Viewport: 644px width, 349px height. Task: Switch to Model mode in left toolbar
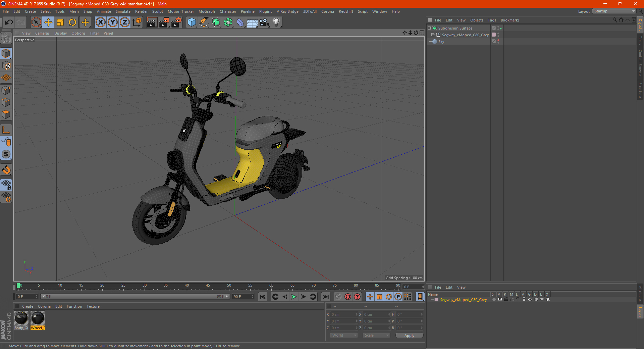pyautogui.click(x=6, y=53)
